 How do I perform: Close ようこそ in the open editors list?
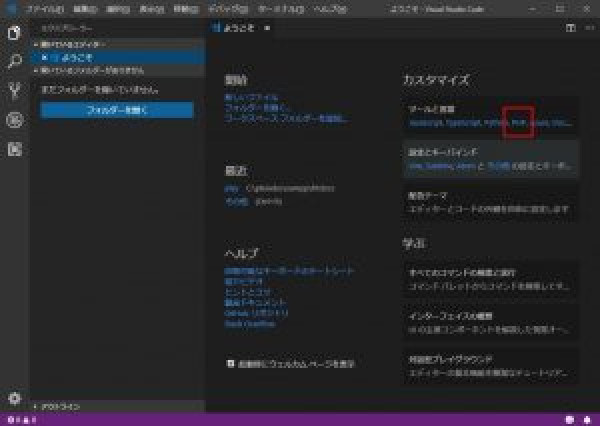pyautogui.click(x=44, y=57)
